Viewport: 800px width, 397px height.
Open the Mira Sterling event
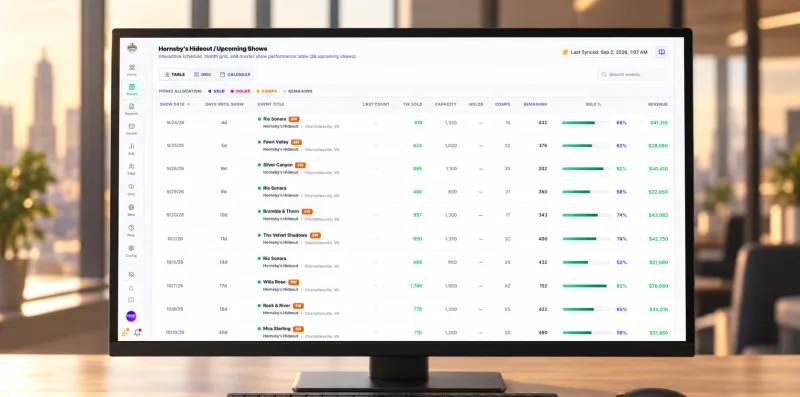[277, 329]
